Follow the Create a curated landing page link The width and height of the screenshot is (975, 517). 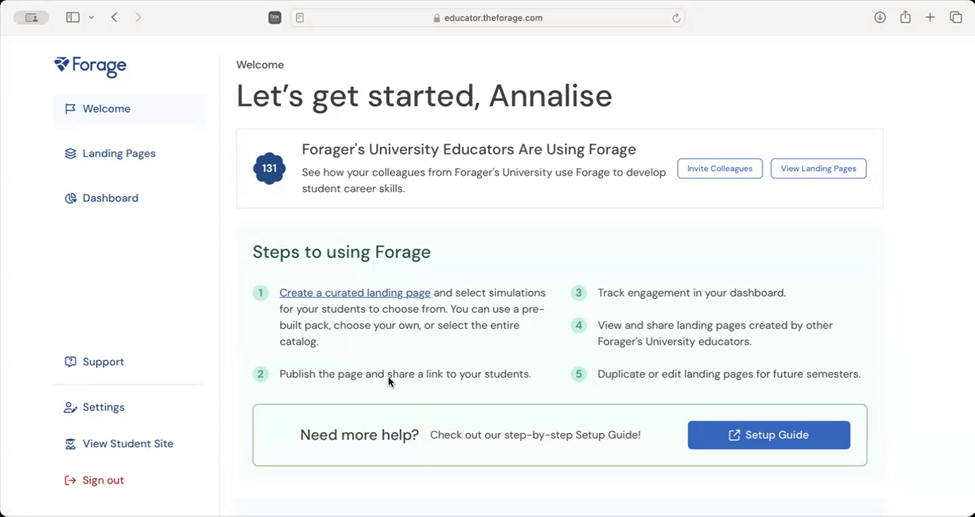pos(354,293)
